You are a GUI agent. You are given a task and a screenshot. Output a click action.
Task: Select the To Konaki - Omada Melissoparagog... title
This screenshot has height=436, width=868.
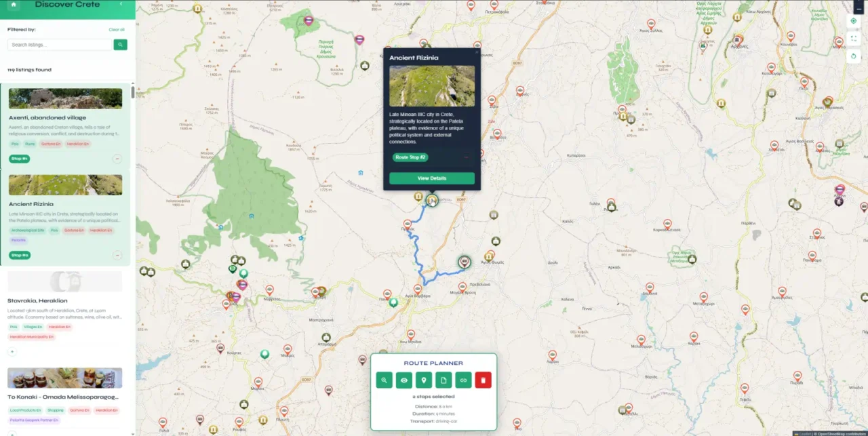point(63,397)
